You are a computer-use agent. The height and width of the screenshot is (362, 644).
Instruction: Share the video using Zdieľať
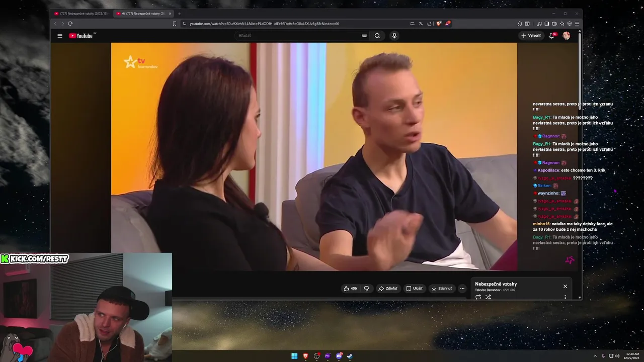(388, 289)
